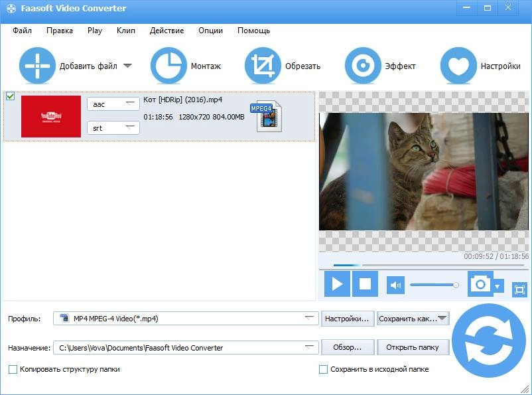Open the Действие menu
Screen dimensions: 532x395
[167, 31]
